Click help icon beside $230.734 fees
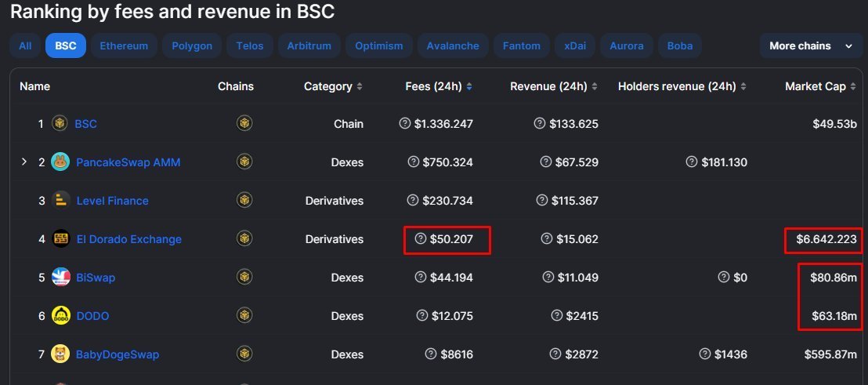Screen dimensions: 868x385 point(412,200)
